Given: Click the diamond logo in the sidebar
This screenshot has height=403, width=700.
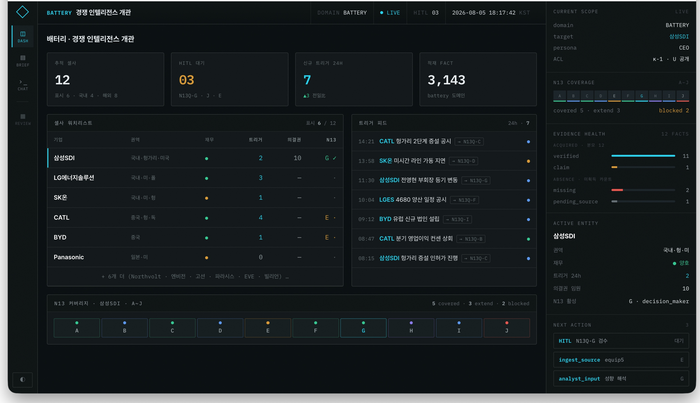Looking at the screenshot, I should point(22,12).
